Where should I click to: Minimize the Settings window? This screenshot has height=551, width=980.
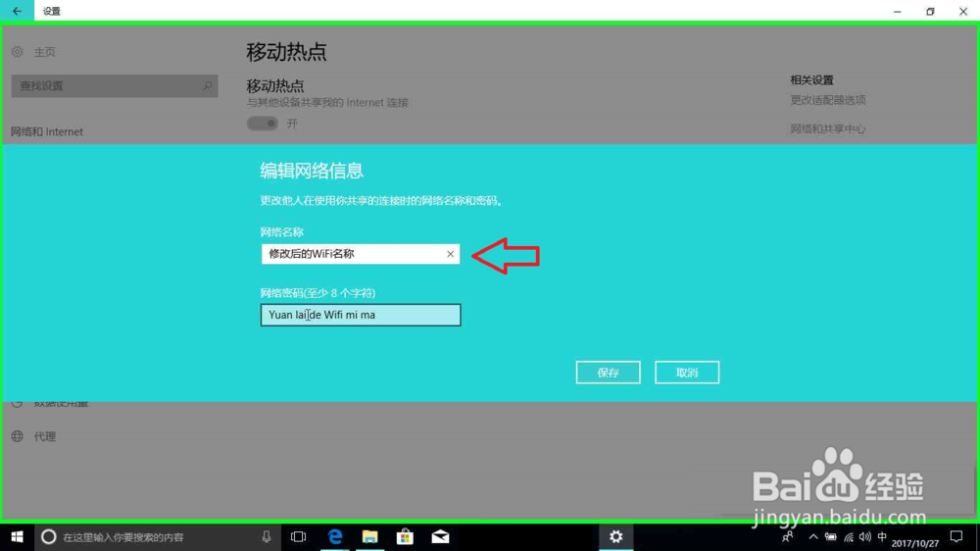pyautogui.click(x=898, y=11)
